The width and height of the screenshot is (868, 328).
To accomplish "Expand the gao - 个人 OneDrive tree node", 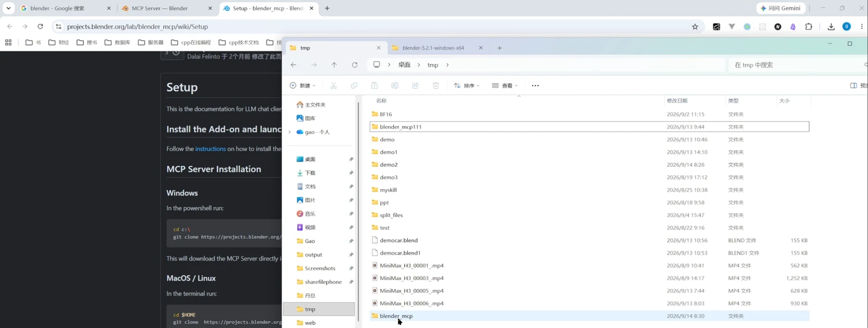I will (x=290, y=132).
